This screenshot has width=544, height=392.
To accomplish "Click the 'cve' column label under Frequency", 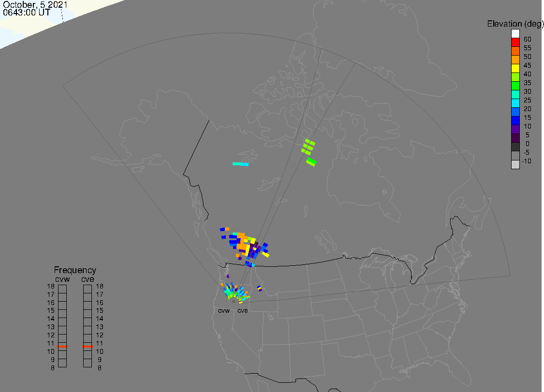I will (x=88, y=279).
